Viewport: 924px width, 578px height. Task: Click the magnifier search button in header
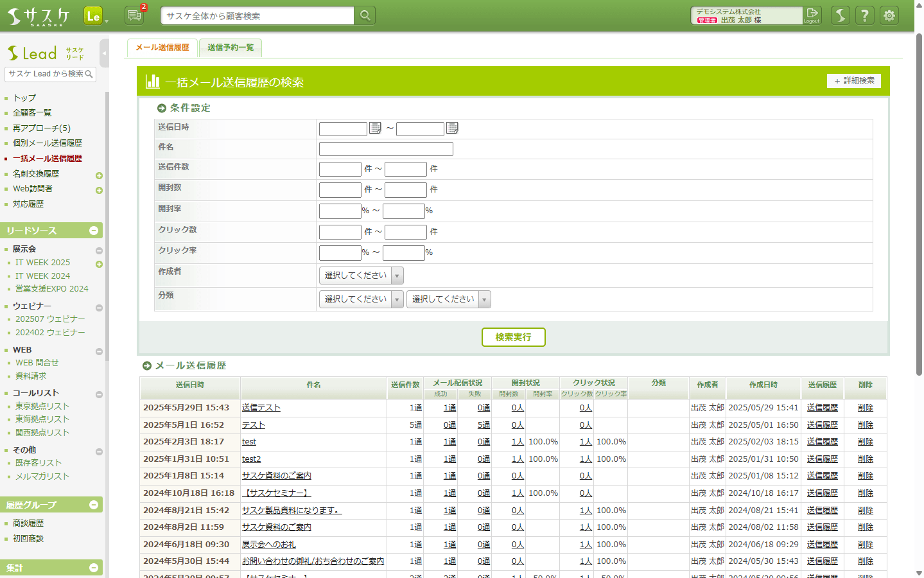pos(365,15)
